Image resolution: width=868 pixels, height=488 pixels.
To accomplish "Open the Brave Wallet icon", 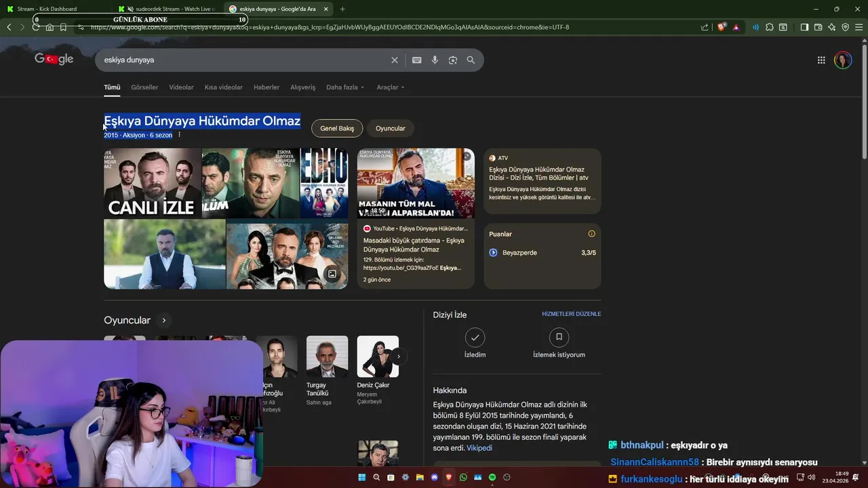I will pyautogui.click(x=818, y=27).
